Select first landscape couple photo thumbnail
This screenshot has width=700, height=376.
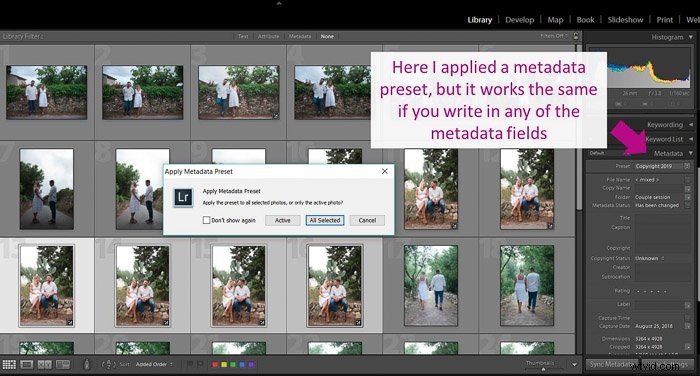(46, 92)
